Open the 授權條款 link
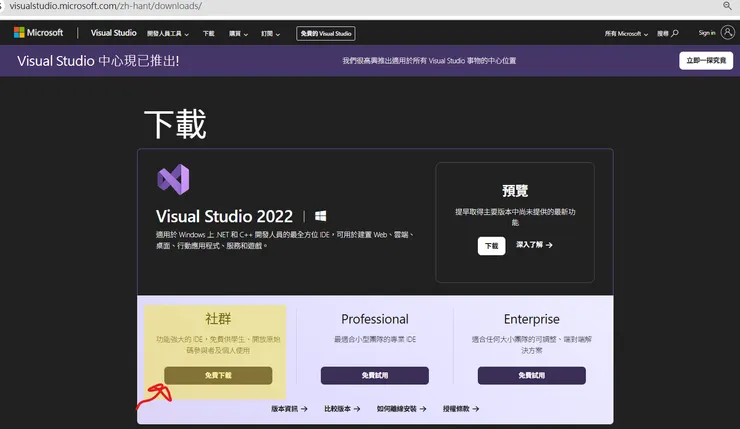 pos(461,409)
